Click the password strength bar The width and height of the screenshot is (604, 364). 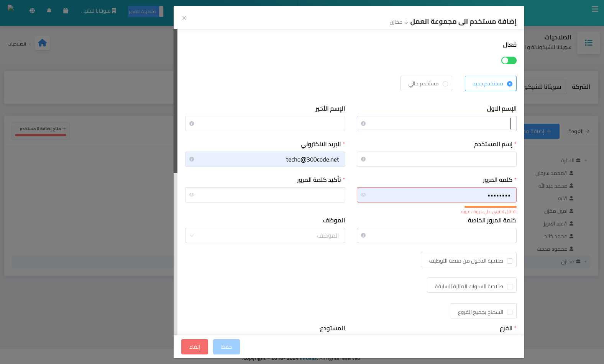coord(490,207)
